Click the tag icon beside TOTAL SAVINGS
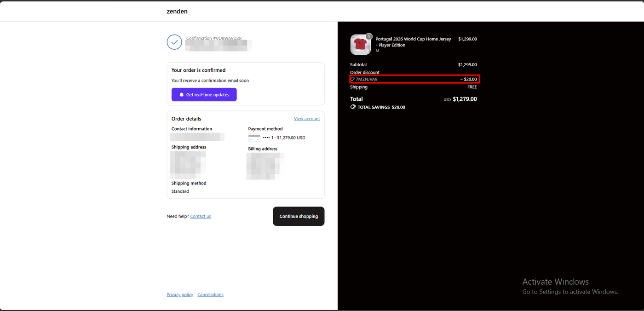This screenshot has height=311, width=644. pyautogui.click(x=353, y=107)
